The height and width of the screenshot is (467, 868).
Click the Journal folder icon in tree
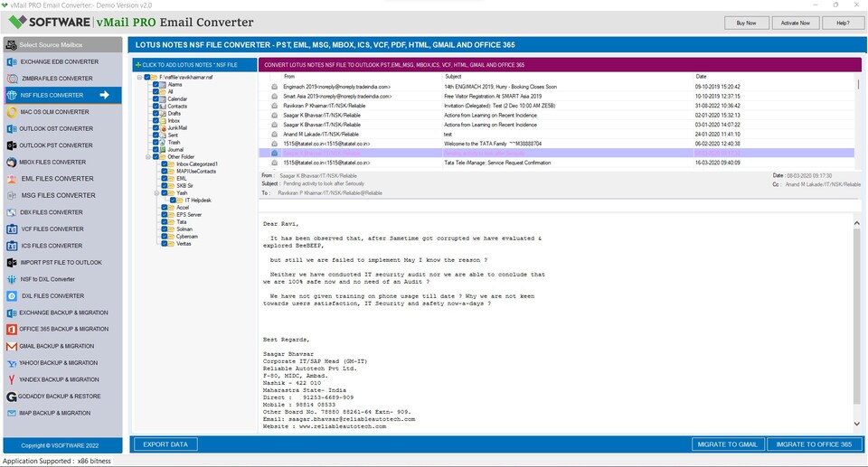pyautogui.click(x=164, y=149)
